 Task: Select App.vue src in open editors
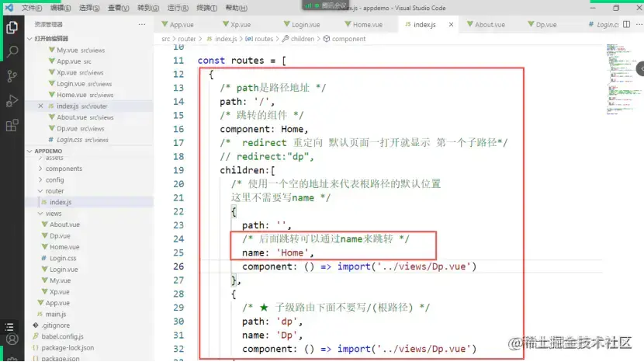tap(74, 61)
